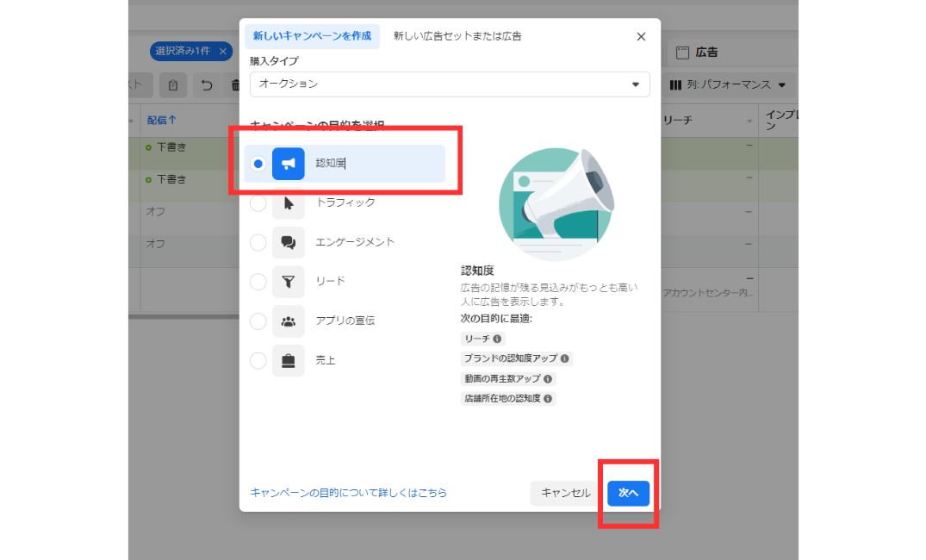Click the undo arrow in the toolbar

pyautogui.click(x=206, y=85)
